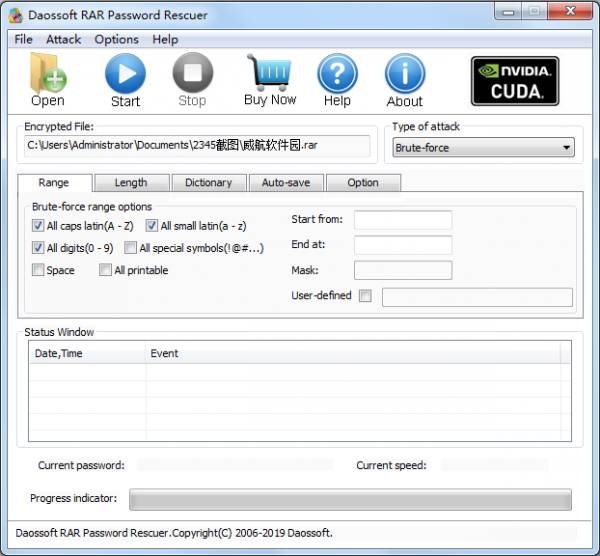Enable All special symbols checkbox
Image resolution: width=600 pixels, height=556 pixels.
[130, 248]
